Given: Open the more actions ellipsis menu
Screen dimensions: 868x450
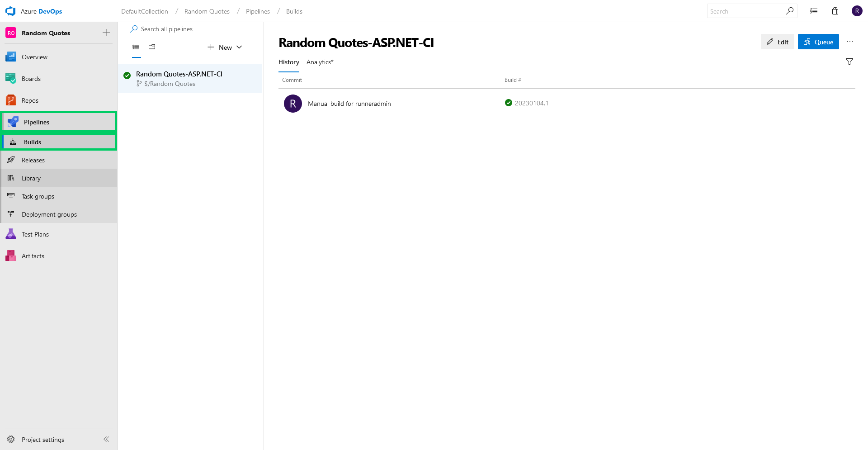Looking at the screenshot, I should tap(850, 42).
